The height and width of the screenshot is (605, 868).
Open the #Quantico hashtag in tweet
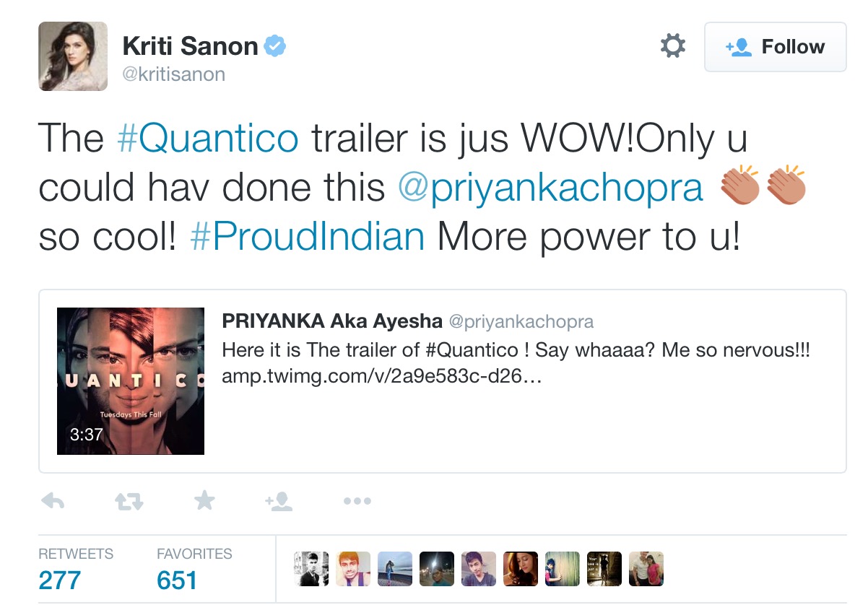coord(207,138)
